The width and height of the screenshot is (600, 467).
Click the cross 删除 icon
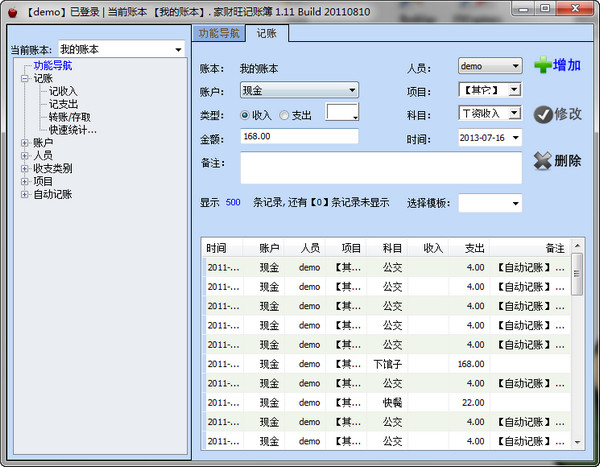543,160
